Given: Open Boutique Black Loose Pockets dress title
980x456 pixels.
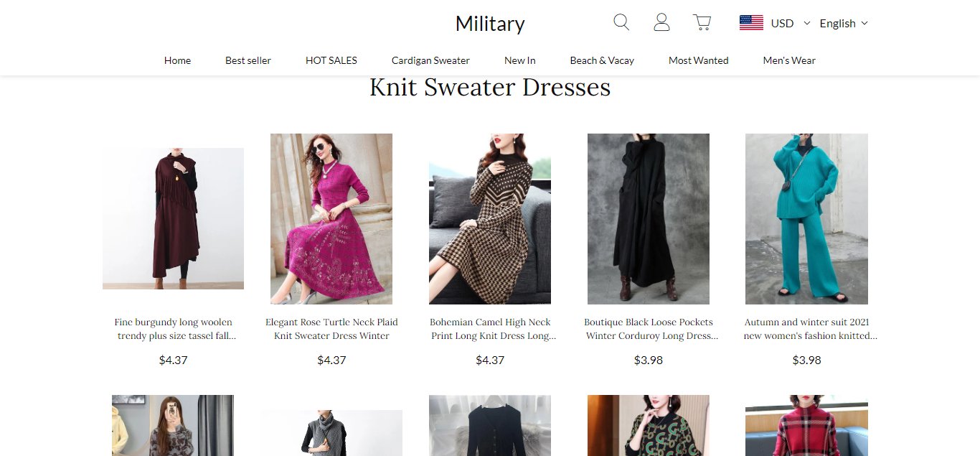Looking at the screenshot, I should click(x=649, y=329).
